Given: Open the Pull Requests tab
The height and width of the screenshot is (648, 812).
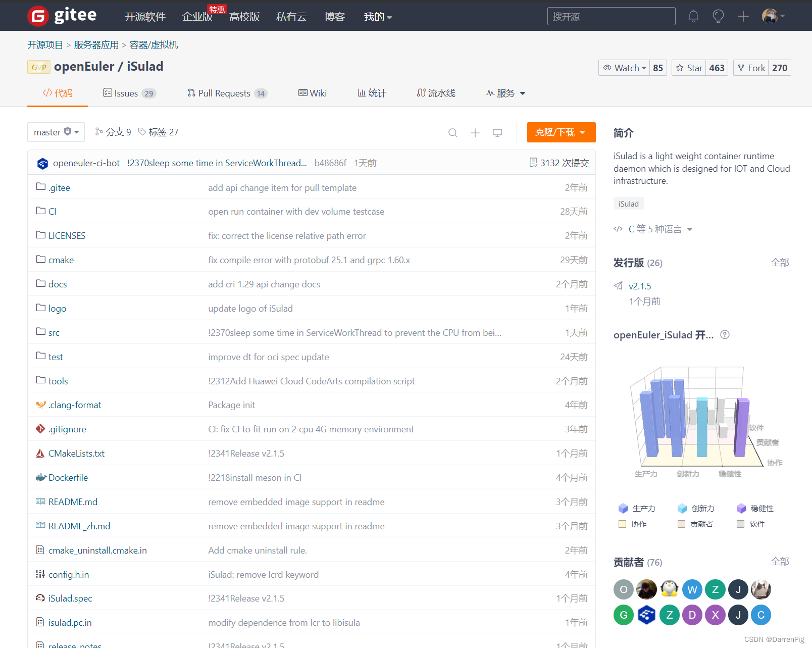Looking at the screenshot, I should 227,93.
